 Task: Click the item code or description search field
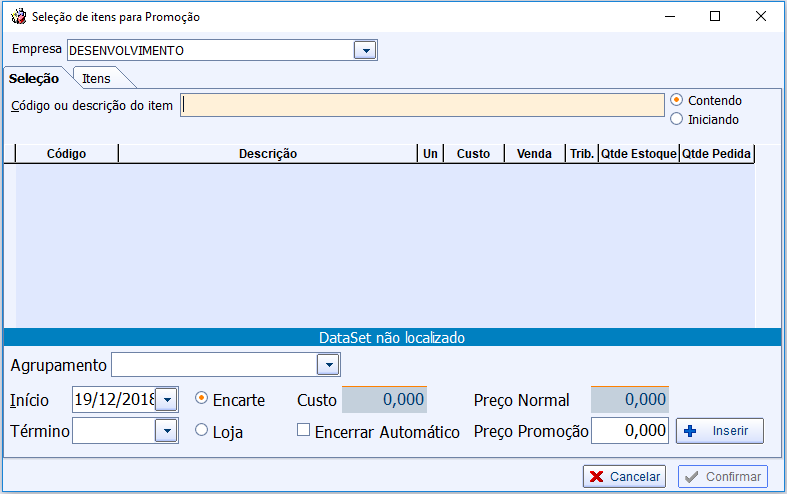(x=422, y=105)
